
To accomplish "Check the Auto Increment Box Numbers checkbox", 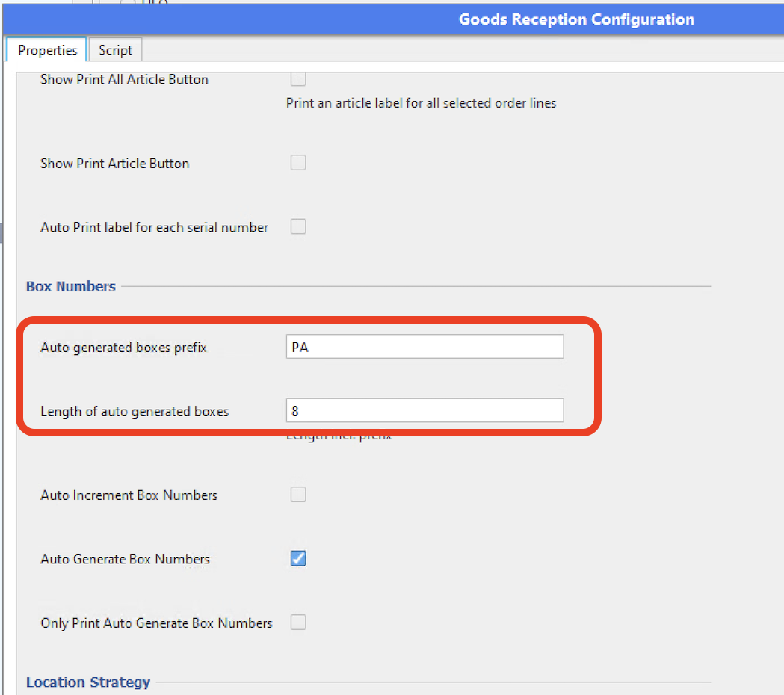I will (x=298, y=495).
